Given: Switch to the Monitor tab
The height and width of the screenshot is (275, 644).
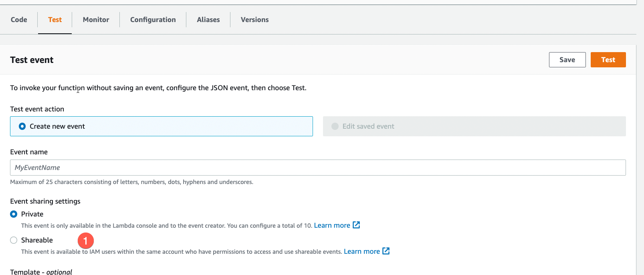Looking at the screenshot, I should pos(96,20).
